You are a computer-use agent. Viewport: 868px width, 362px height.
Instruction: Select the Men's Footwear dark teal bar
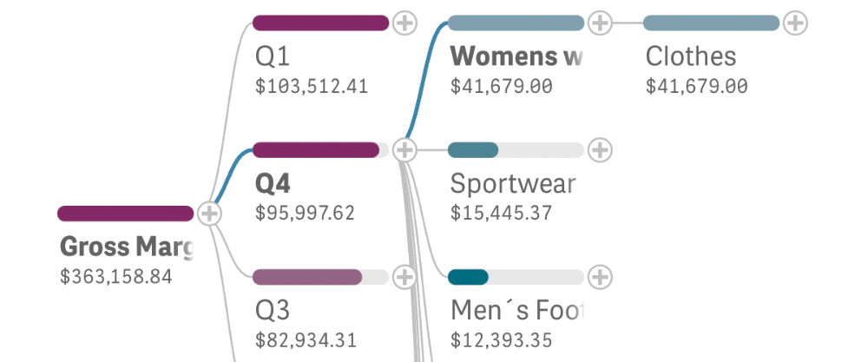pos(468,277)
